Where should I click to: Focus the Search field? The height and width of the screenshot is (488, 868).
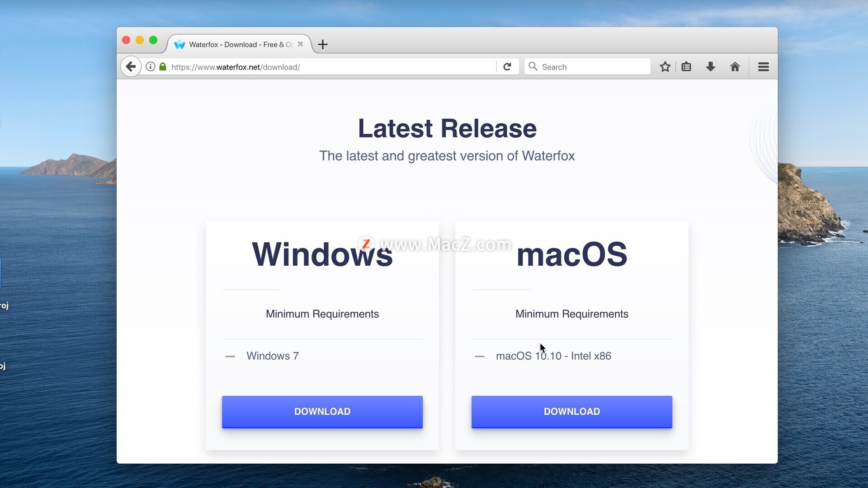(587, 67)
